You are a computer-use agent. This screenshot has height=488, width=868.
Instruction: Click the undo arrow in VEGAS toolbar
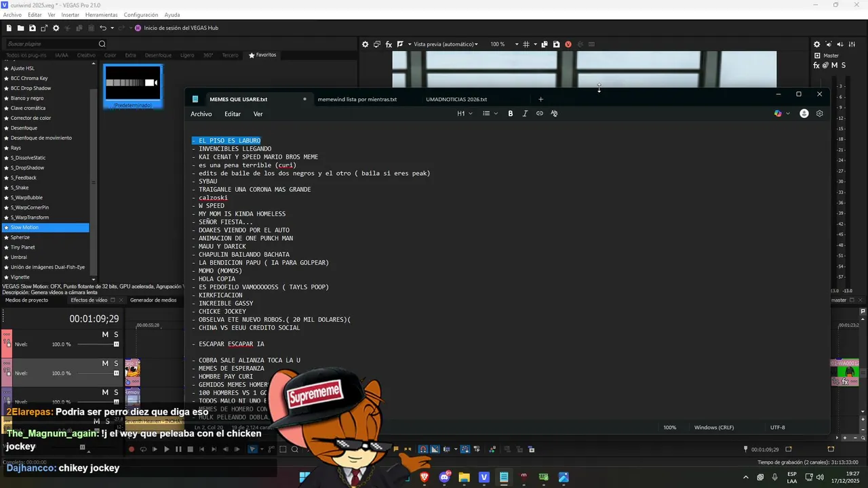(x=102, y=28)
